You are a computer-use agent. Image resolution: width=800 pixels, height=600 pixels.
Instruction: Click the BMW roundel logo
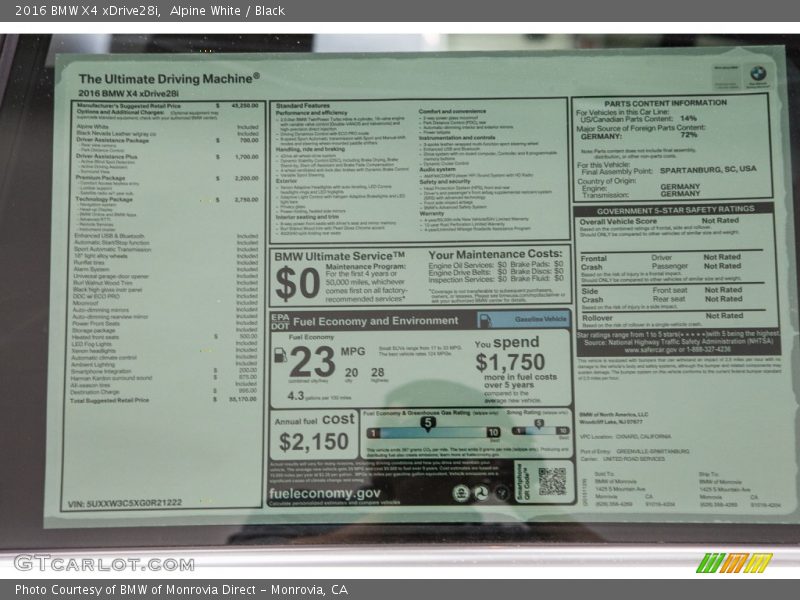[x=757, y=74]
